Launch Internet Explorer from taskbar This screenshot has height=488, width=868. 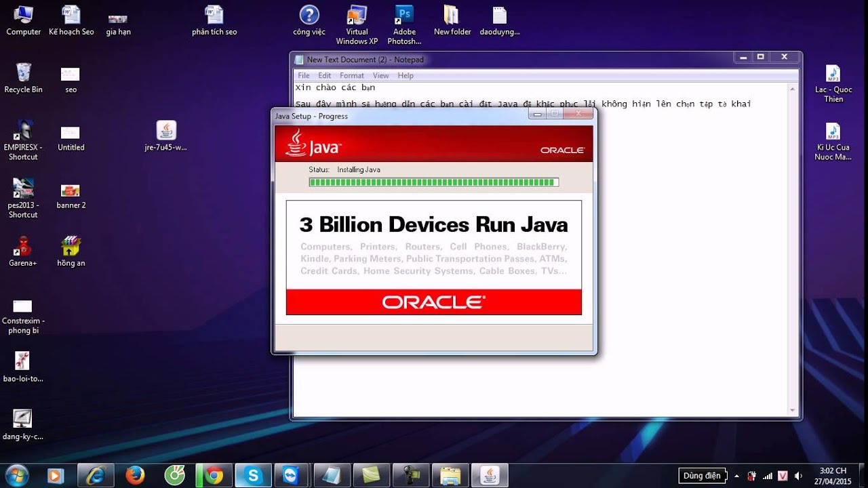96,476
